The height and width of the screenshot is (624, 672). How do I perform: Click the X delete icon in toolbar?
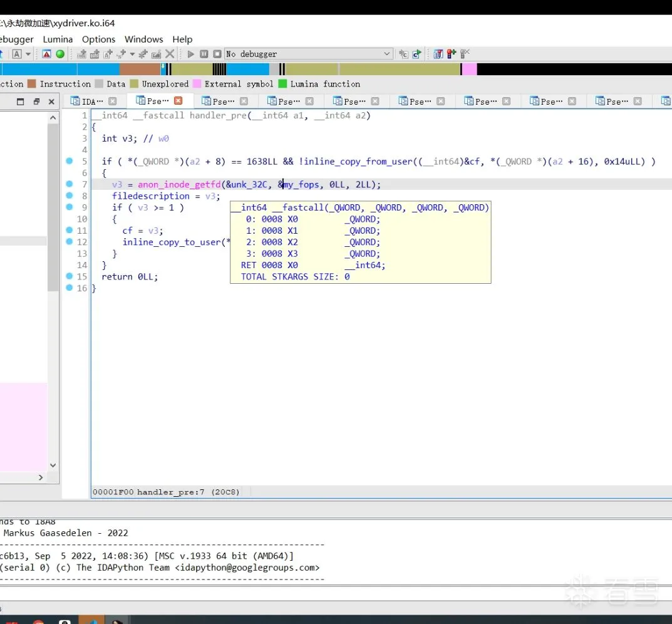tap(170, 54)
